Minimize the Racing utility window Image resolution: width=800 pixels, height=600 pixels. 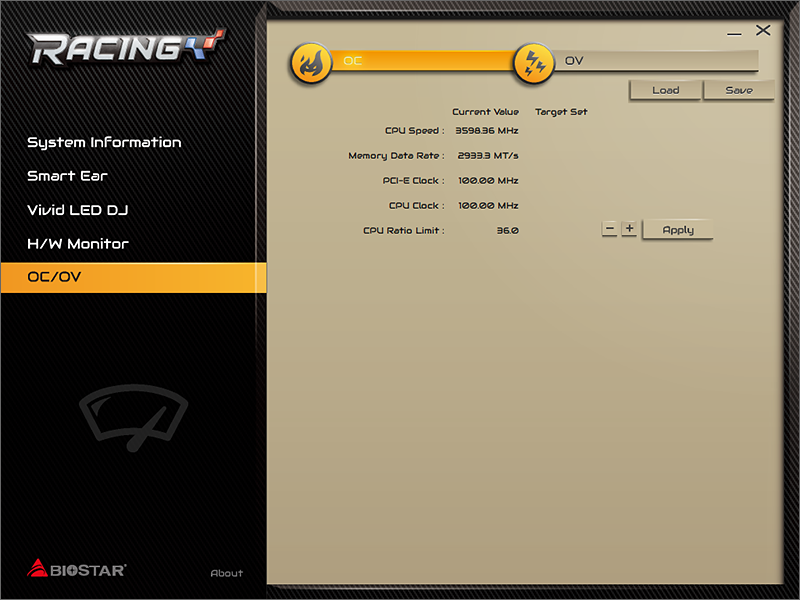click(735, 32)
